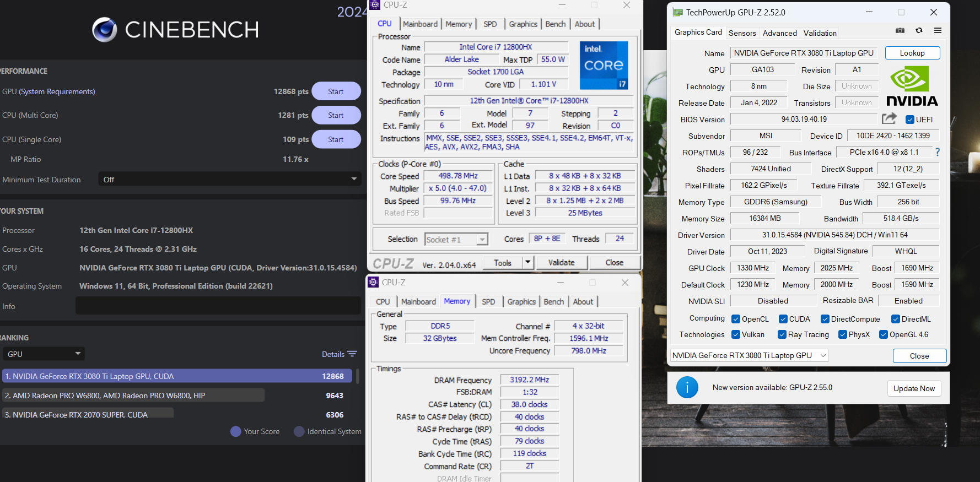This screenshot has height=482, width=980.
Task: Click the GPU-Z refresh icon
Action: click(919, 31)
